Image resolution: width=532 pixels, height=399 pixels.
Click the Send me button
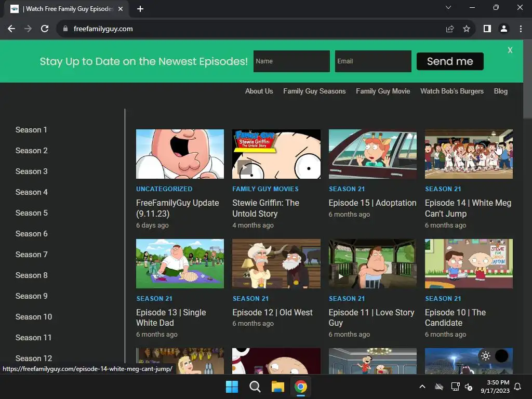[x=450, y=61]
